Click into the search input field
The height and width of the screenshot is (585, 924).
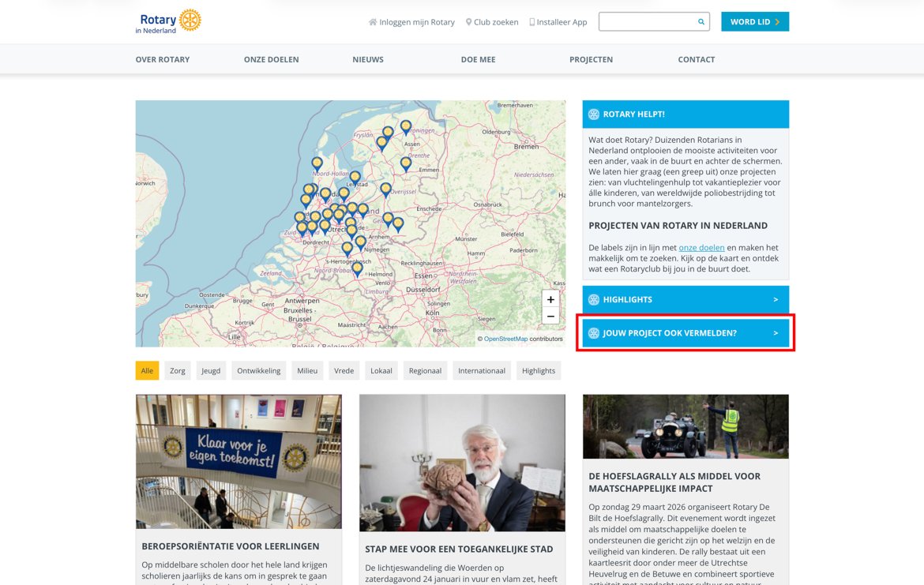click(646, 22)
